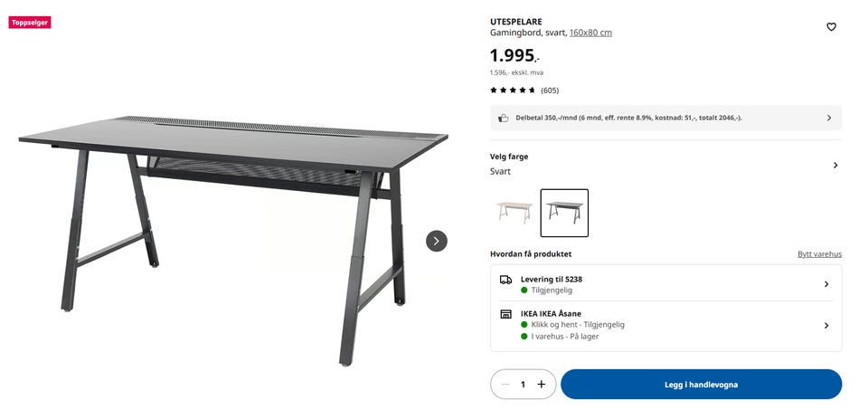Select the beige desk color option
Viewport: 868px width, 410px height.
514,213
